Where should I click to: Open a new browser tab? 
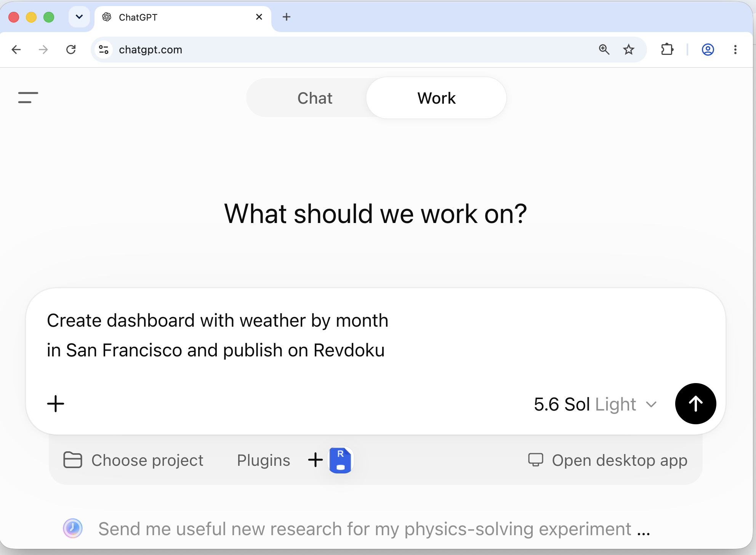[287, 17]
